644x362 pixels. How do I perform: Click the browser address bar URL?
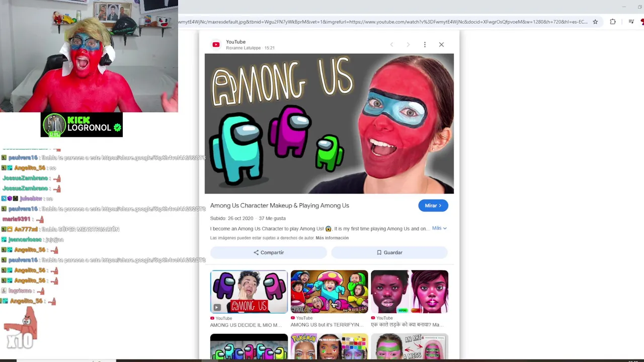(x=382, y=22)
